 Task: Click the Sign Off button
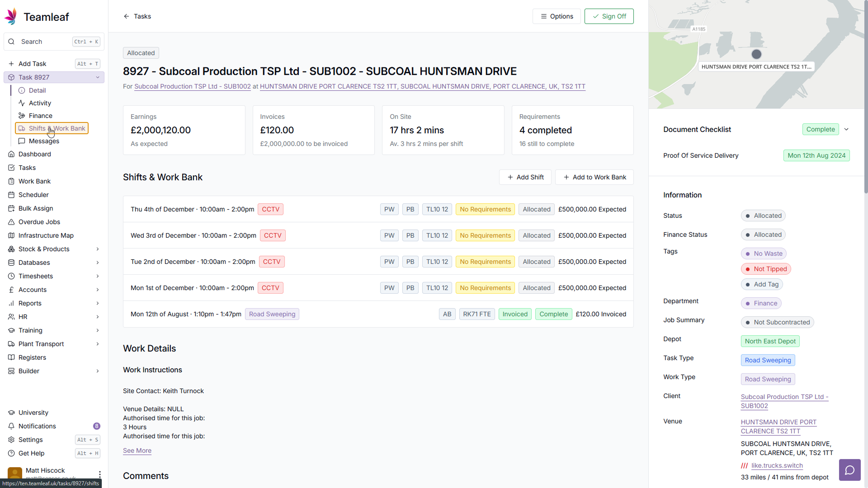[609, 16]
